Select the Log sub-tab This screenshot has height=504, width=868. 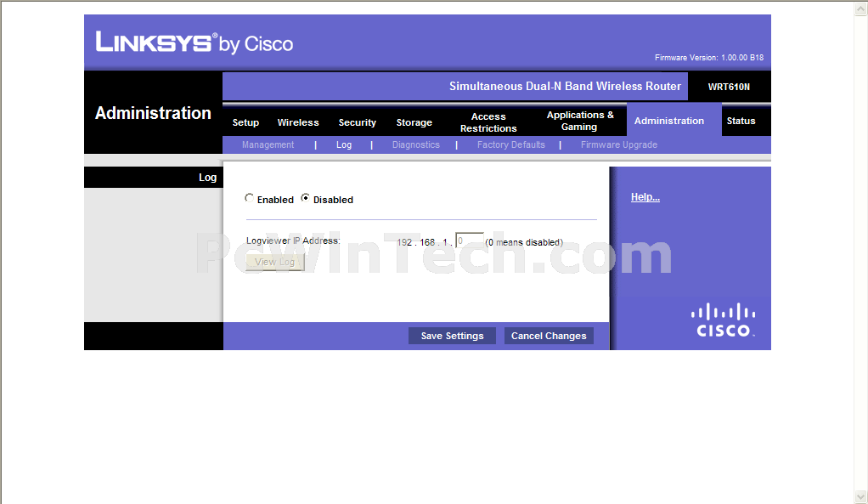tap(344, 144)
